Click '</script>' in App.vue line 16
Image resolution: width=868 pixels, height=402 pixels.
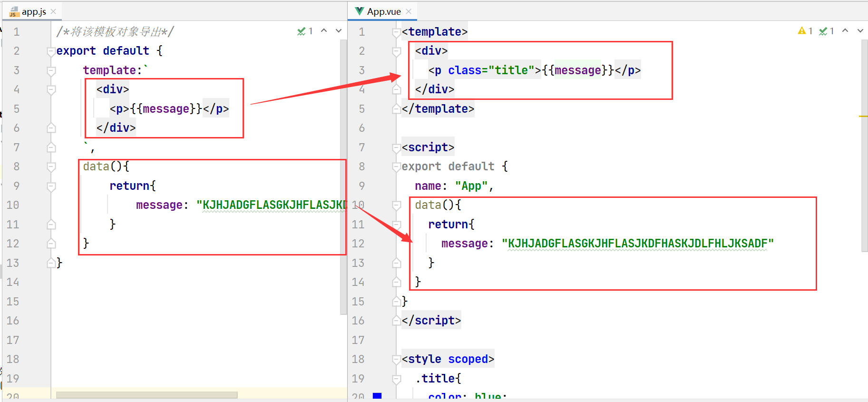(431, 321)
